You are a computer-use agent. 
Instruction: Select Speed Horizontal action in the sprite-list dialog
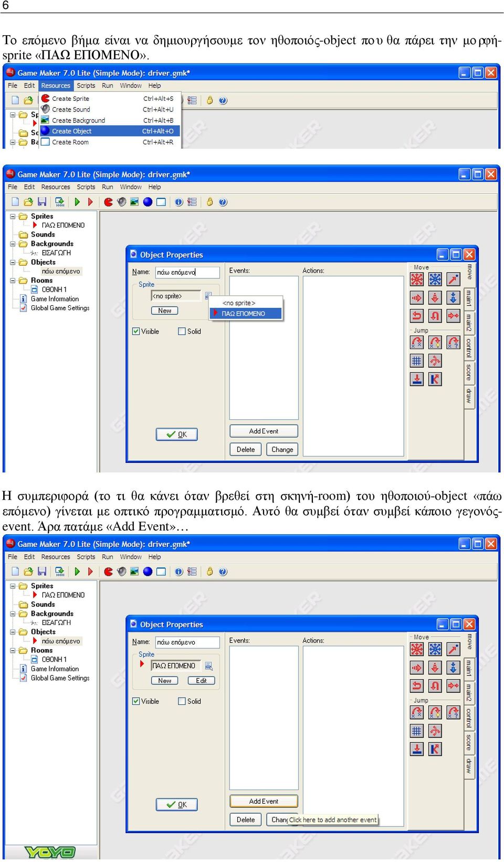pyautogui.click(x=417, y=298)
